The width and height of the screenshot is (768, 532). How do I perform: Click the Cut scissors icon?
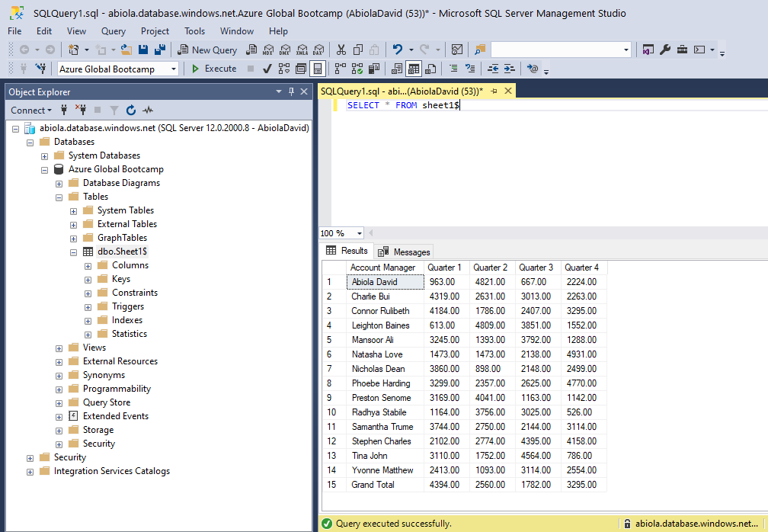click(x=341, y=50)
